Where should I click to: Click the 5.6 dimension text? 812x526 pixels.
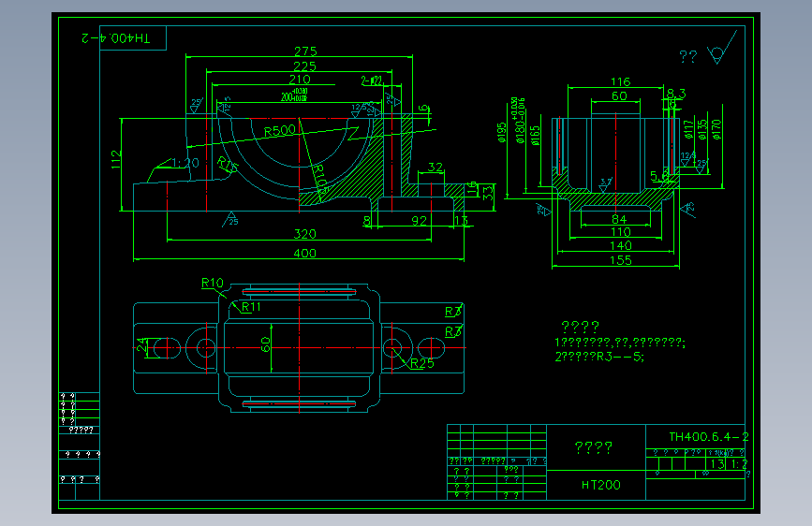(659, 177)
